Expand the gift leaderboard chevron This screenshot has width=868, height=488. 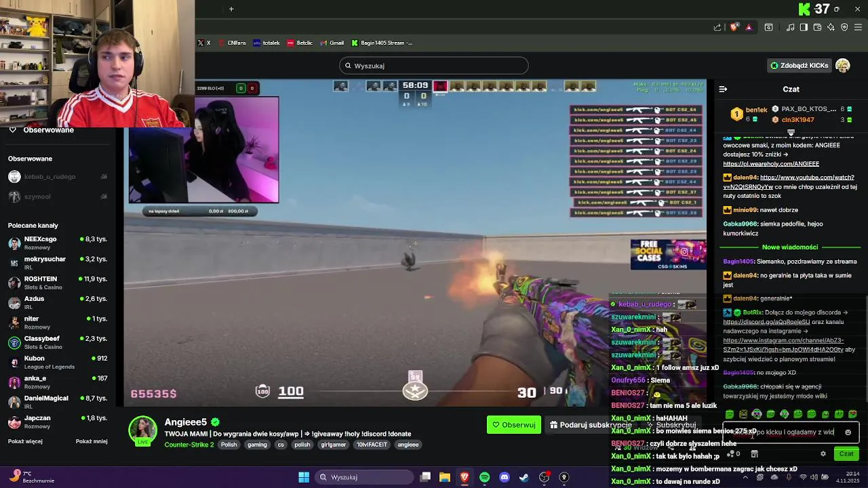[x=791, y=132]
